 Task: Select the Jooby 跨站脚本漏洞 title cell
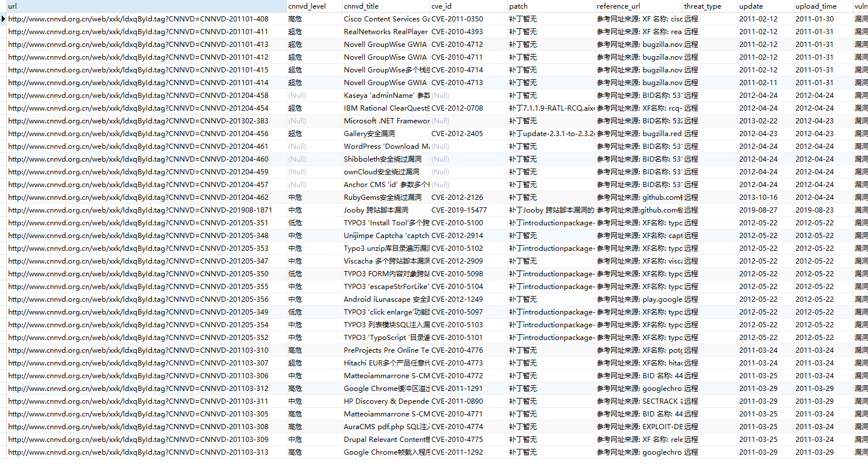coord(386,210)
